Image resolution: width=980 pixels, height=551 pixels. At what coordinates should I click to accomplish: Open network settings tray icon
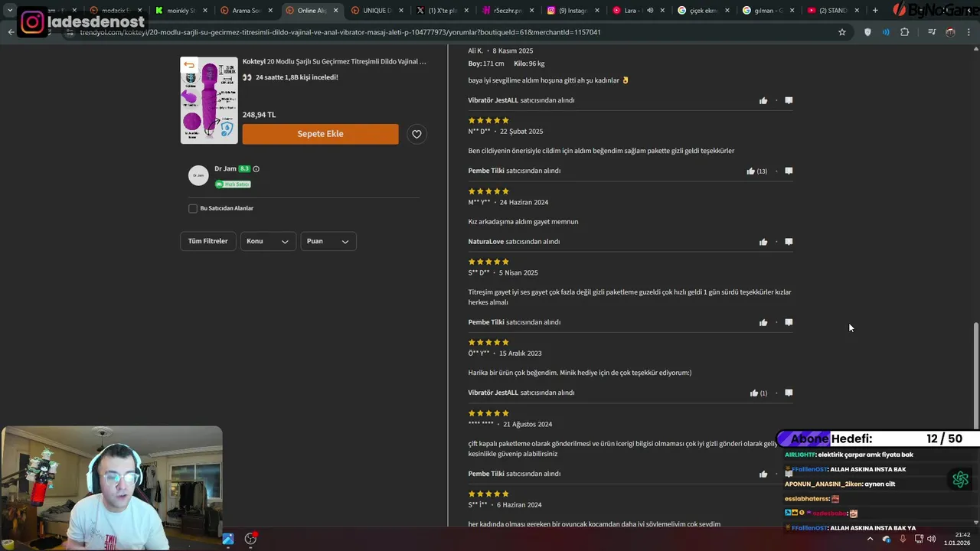click(x=918, y=539)
